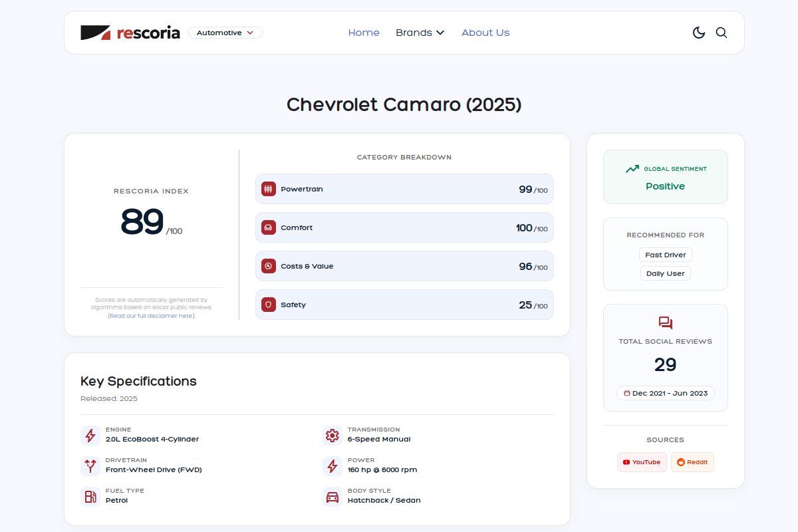Click the Transmission gear icon
The image size is (798, 532).
tap(332, 436)
